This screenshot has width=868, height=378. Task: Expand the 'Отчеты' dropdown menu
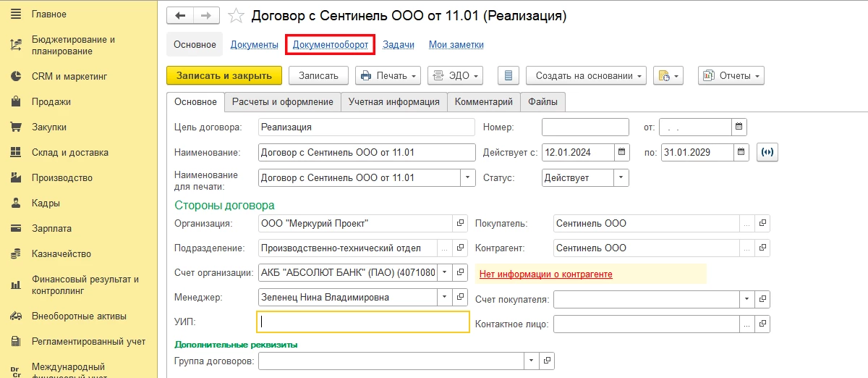(x=731, y=75)
